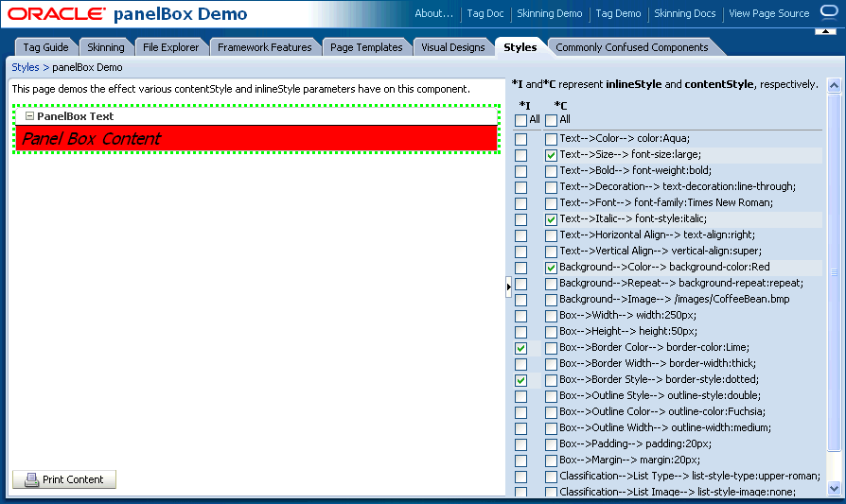Enable contentStyle vertical-align:super checkbox
The height and width of the screenshot is (504, 846).
coord(551,252)
